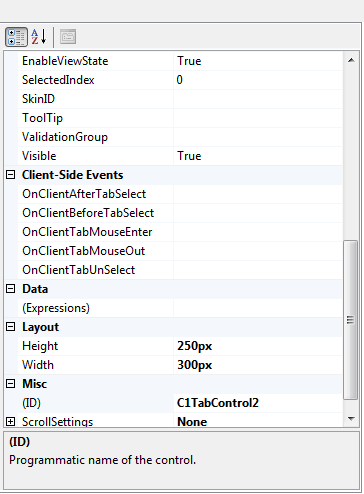Screen dimensions: 364x494
Task: Edit the SelectedIndex value field
Action: pos(258,80)
